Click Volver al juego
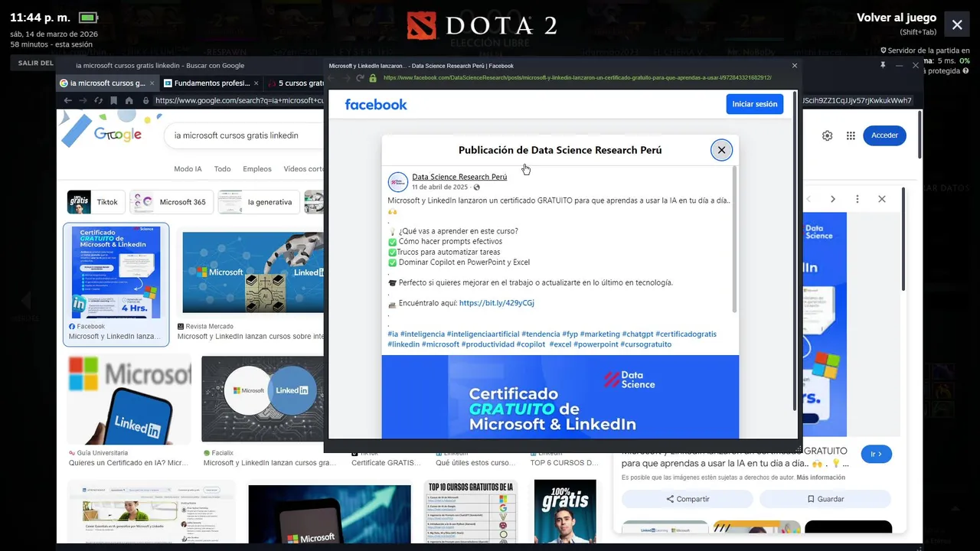 [897, 18]
